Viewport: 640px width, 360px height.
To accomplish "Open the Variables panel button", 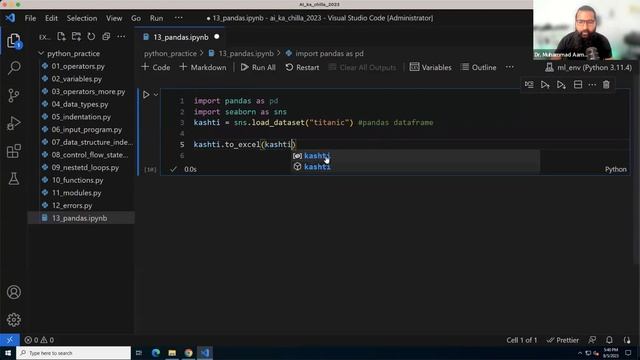I will coord(431,67).
